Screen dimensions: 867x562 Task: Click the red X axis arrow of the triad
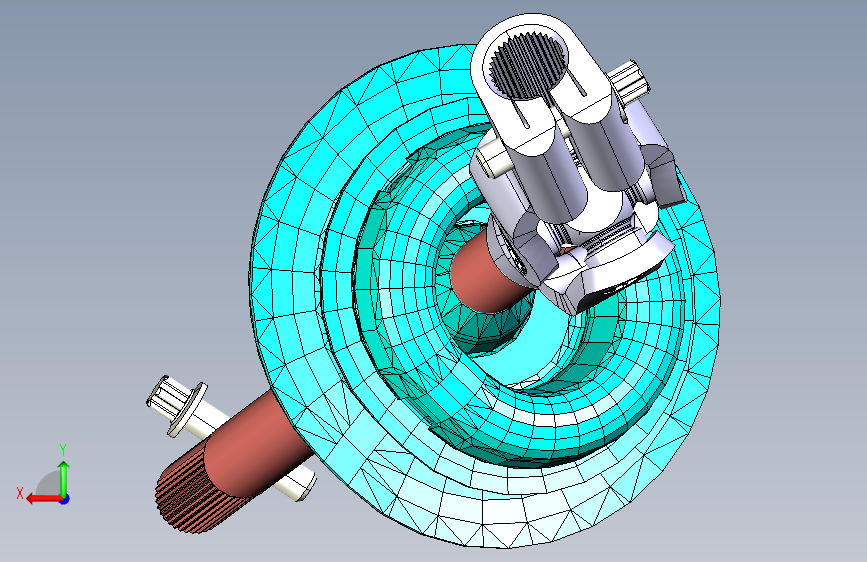coord(44,499)
